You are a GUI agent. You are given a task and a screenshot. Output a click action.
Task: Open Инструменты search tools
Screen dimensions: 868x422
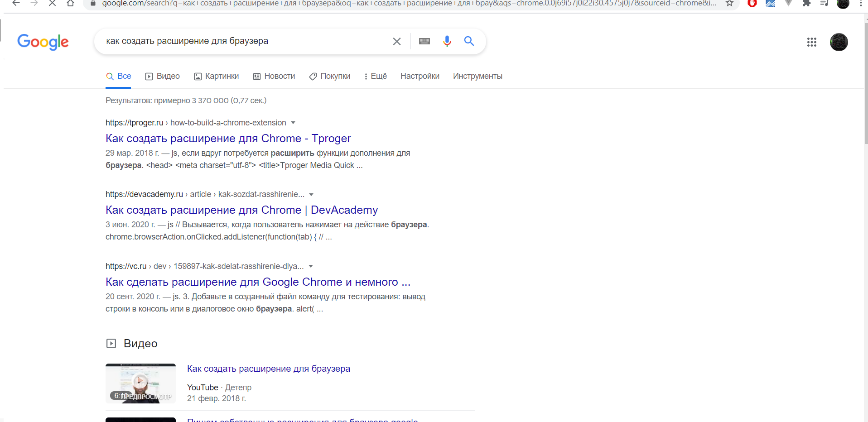[x=477, y=77]
